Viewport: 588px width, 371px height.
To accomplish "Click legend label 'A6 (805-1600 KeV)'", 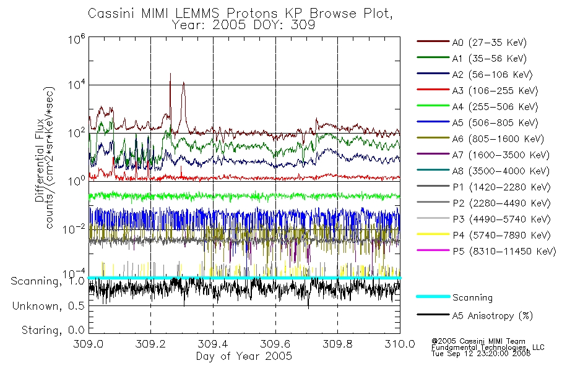I will click(x=498, y=139).
